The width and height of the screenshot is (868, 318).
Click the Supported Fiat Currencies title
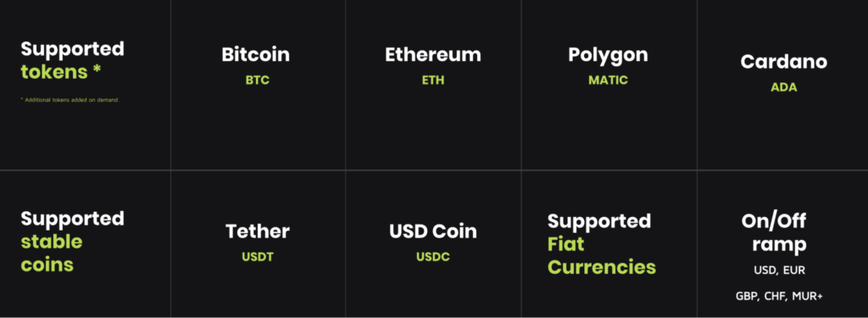(x=602, y=243)
